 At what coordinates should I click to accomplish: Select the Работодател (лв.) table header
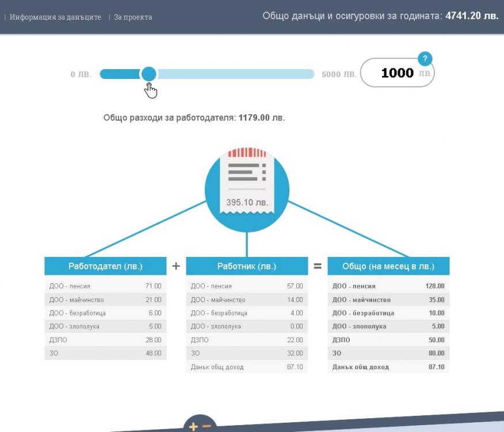point(105,266)
